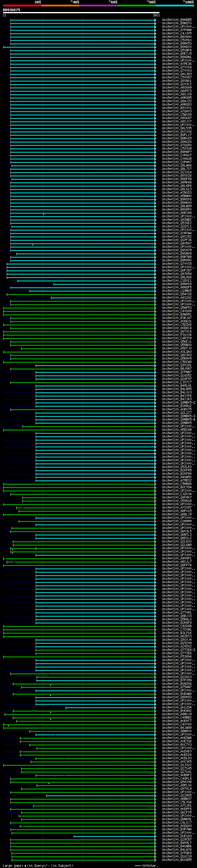Select the UniRef100_Q2V3C2 label
This screenshot has width=197, height=868.
[x=177, y=84]
